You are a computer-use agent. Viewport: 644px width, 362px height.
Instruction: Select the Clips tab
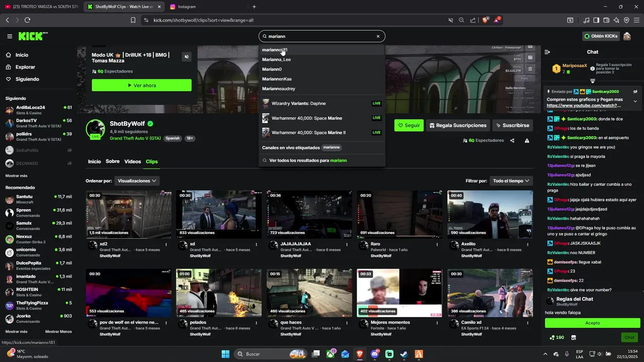tap(151, 161)
